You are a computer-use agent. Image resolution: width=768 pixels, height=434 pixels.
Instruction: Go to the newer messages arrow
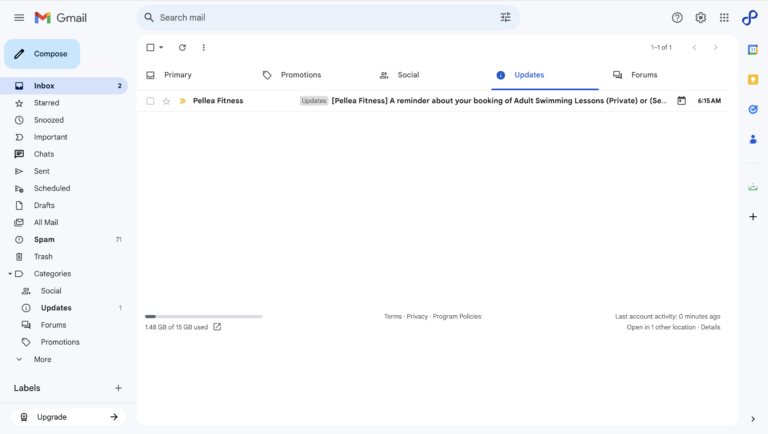[695, 48]
